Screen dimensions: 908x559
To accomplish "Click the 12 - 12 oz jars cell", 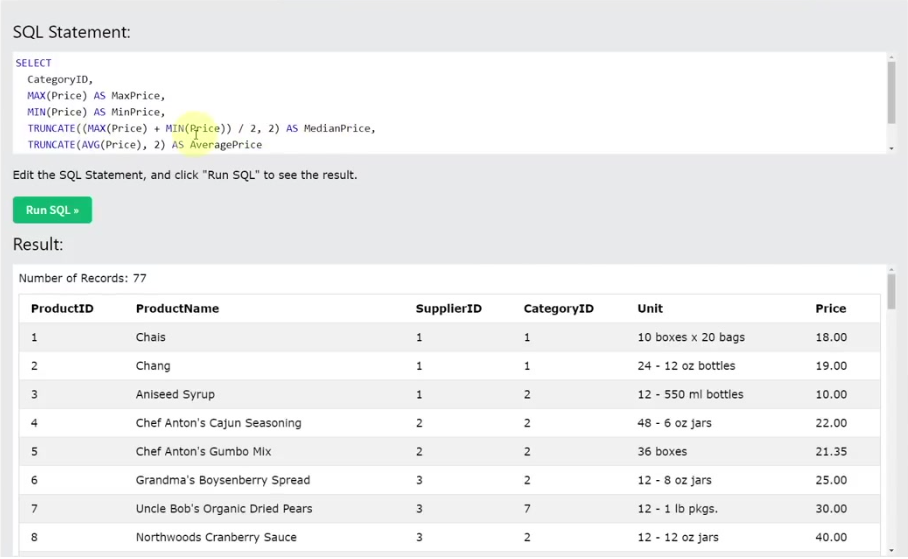I will 678,537.
